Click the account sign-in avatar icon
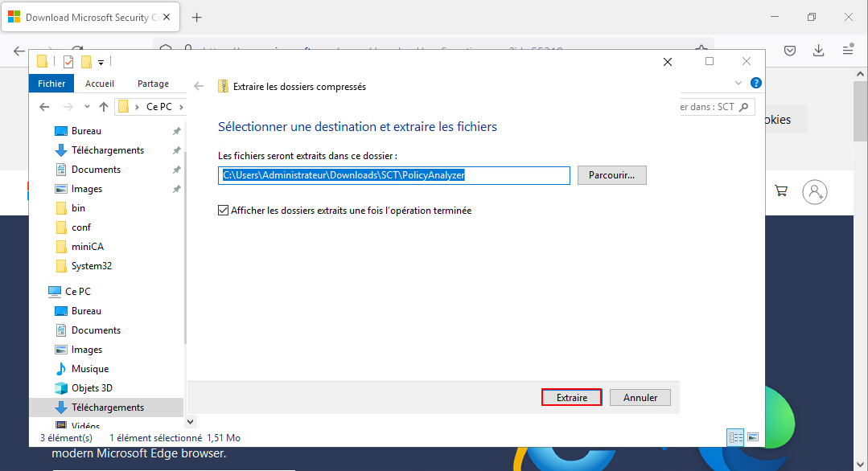 pos(815,191)
